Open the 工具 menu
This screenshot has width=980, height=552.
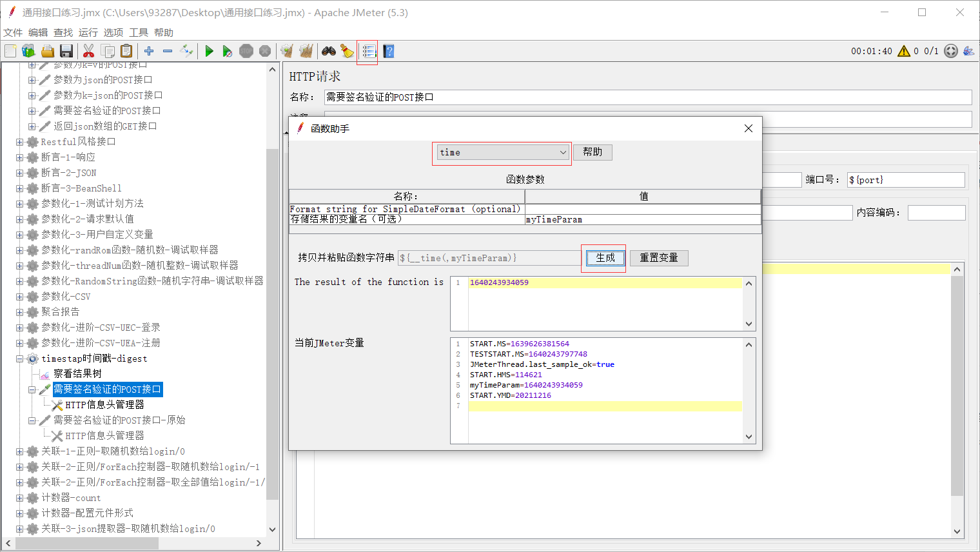[x=139, y=32]
